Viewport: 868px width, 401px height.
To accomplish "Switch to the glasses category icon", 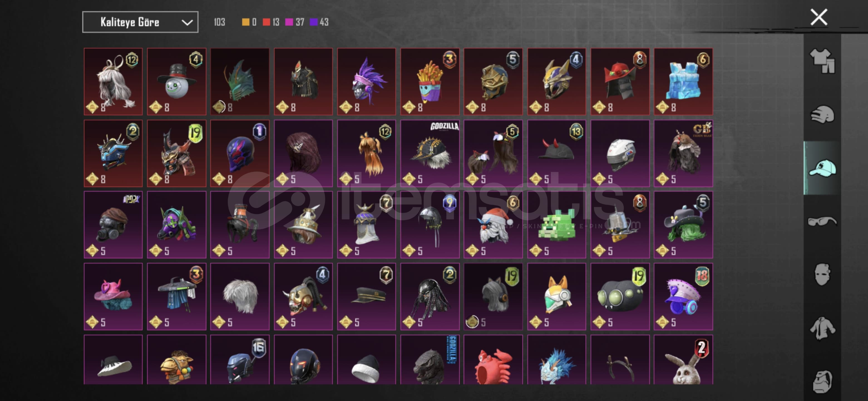I will (822, 221).
